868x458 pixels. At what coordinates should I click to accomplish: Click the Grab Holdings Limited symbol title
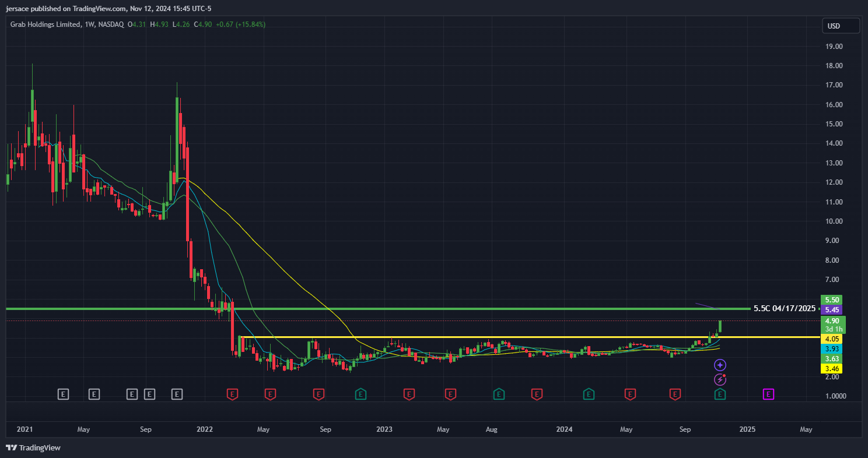pos(45,24)
